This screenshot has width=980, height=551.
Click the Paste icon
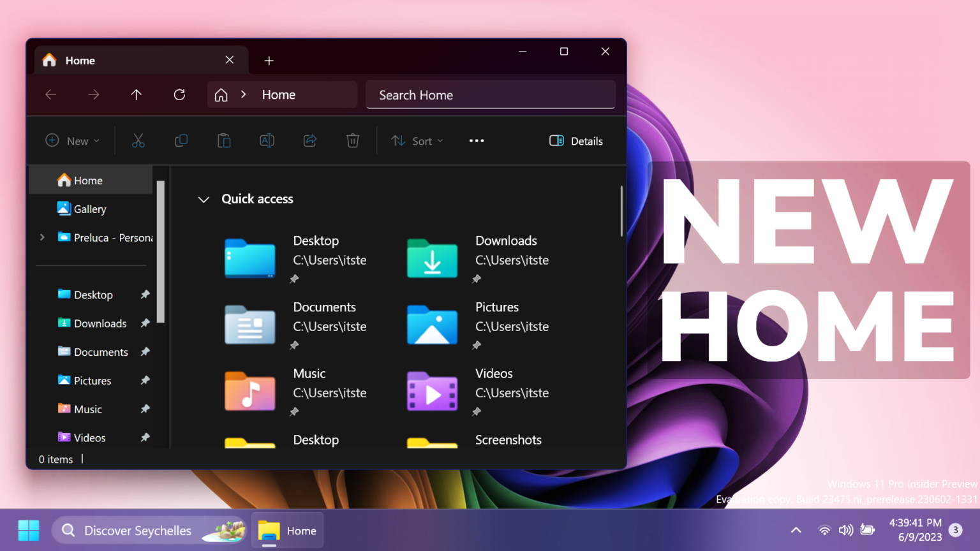[224, 140]
